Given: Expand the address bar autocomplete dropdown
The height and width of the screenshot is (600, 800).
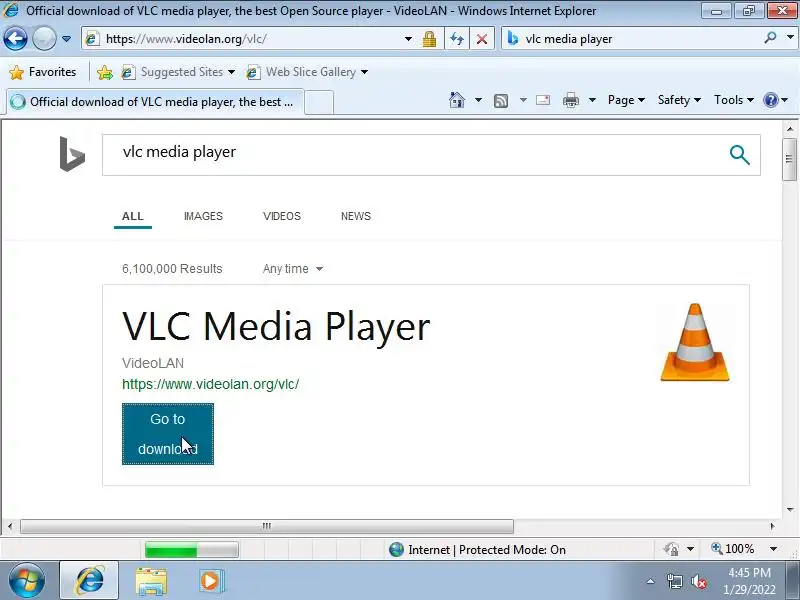Looking at the screenshot, I should click(x=408, y=39).
